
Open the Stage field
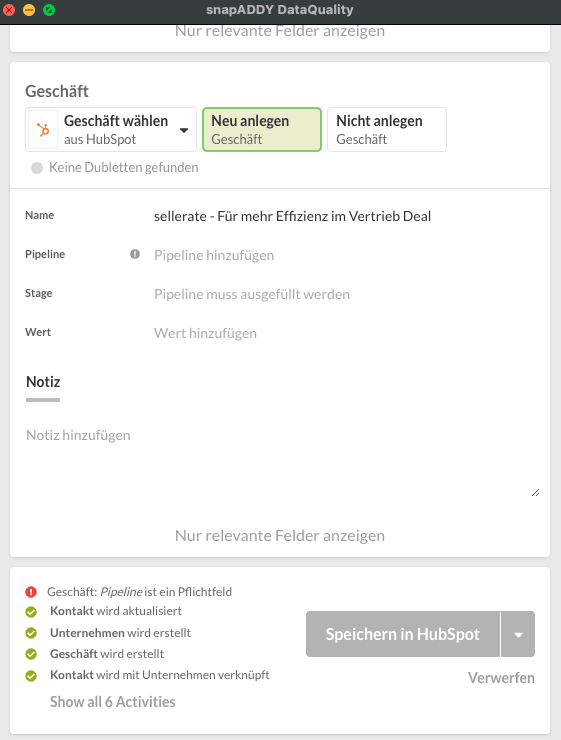tap(252, 294)
